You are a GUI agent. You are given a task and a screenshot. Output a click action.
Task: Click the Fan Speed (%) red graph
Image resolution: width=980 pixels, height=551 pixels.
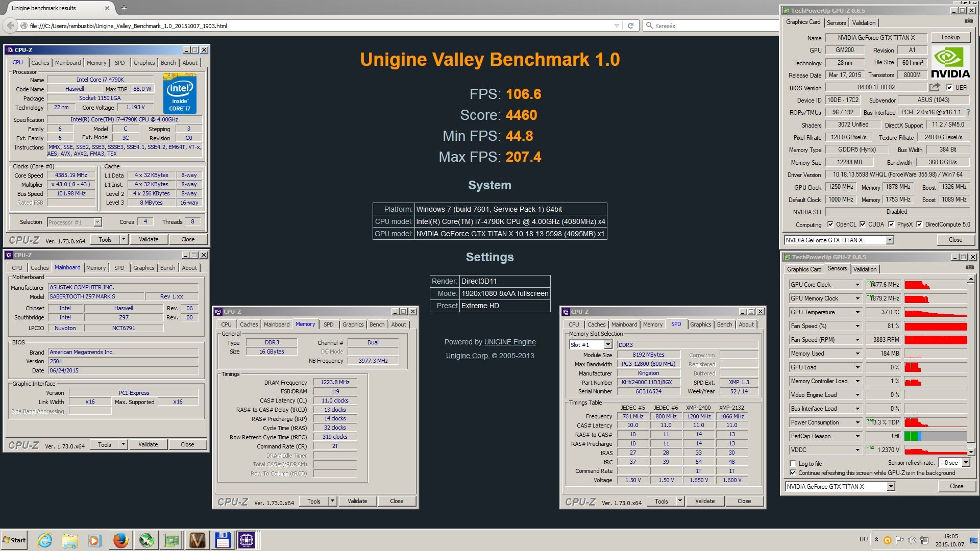[x=935, y=326]
